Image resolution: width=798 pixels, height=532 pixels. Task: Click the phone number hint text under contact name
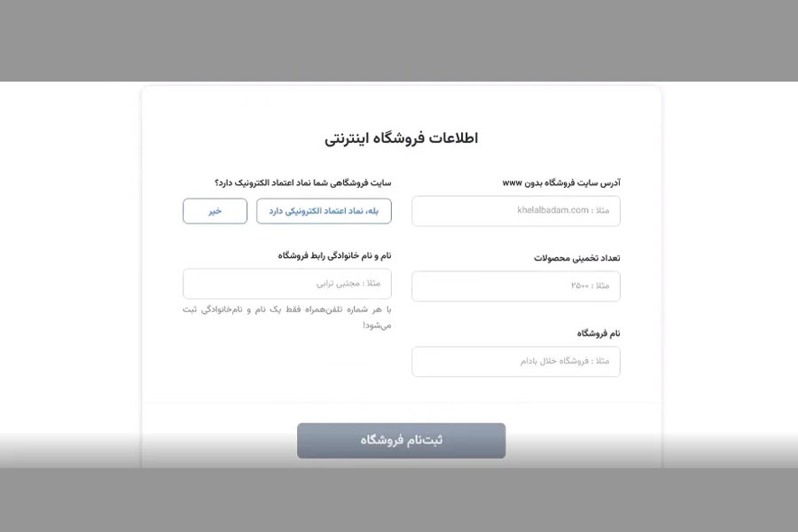click(x=287, y=317)
